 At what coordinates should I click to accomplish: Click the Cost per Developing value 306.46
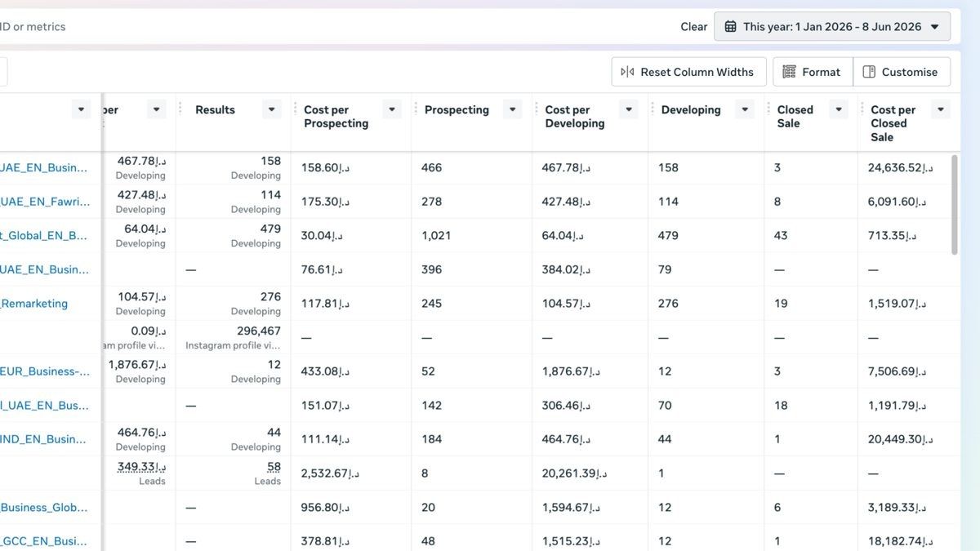pos(567,405)
